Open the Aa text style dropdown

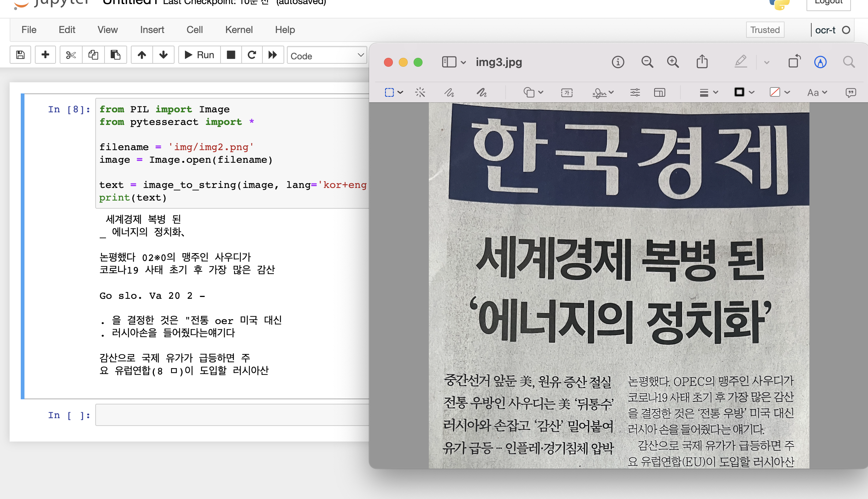[817, 92]
